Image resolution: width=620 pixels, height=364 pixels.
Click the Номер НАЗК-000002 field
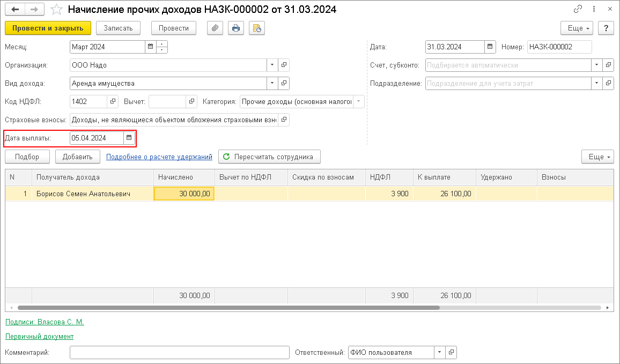pyautogui.click(x=559, y=47)
